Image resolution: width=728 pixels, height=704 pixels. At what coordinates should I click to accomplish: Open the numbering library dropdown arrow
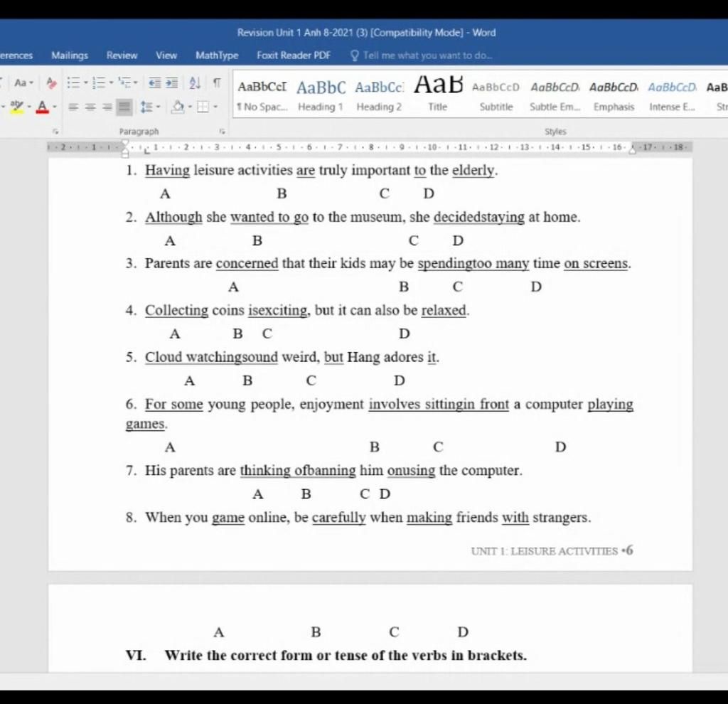click(111, 83)
